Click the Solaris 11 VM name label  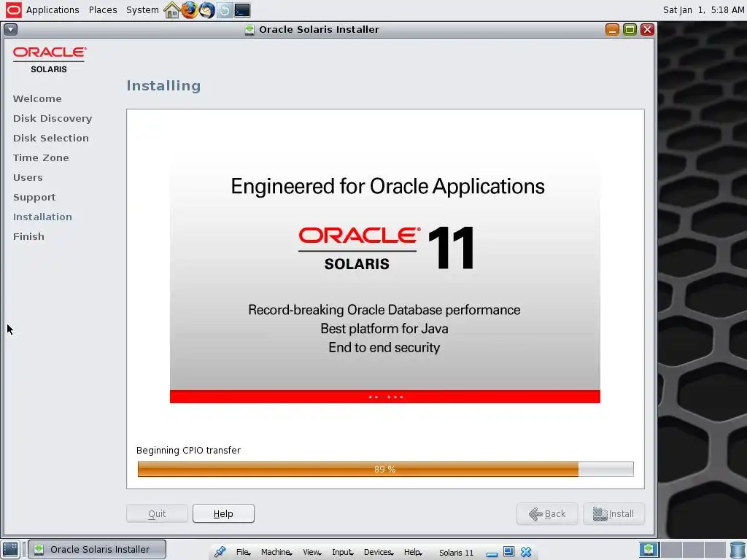(456, 553)
